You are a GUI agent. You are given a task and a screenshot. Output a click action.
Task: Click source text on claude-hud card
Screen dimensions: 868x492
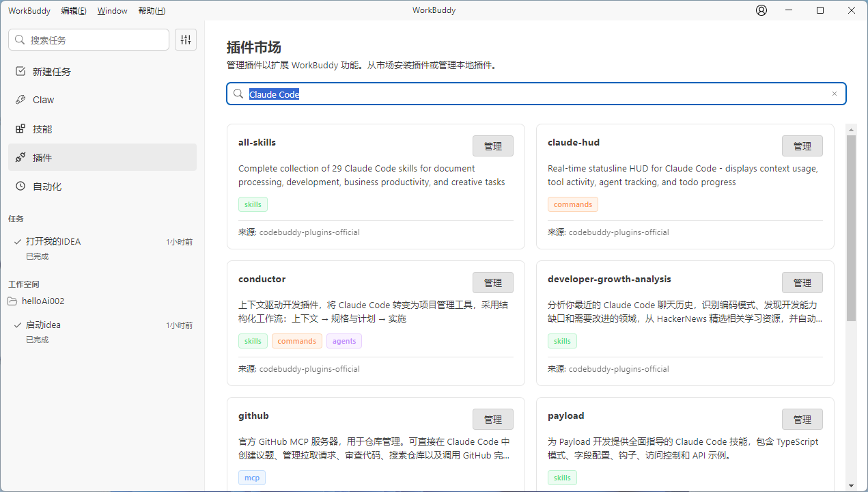point(608,232)
